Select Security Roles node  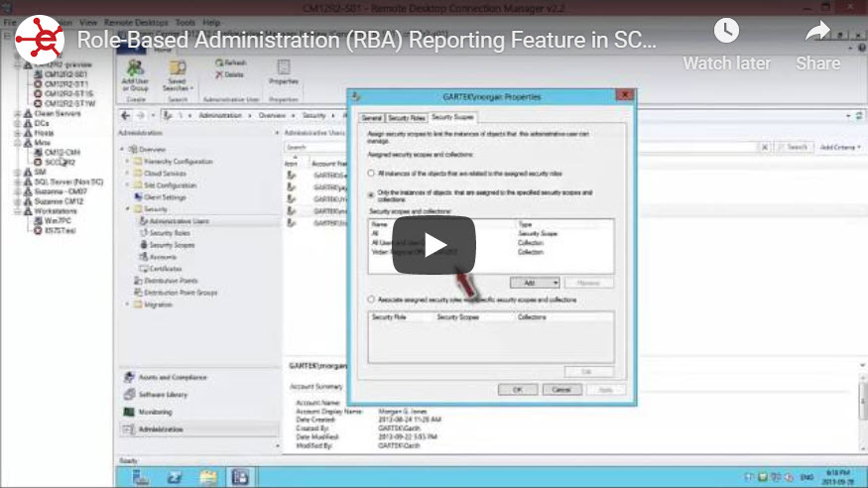(170, 233)
